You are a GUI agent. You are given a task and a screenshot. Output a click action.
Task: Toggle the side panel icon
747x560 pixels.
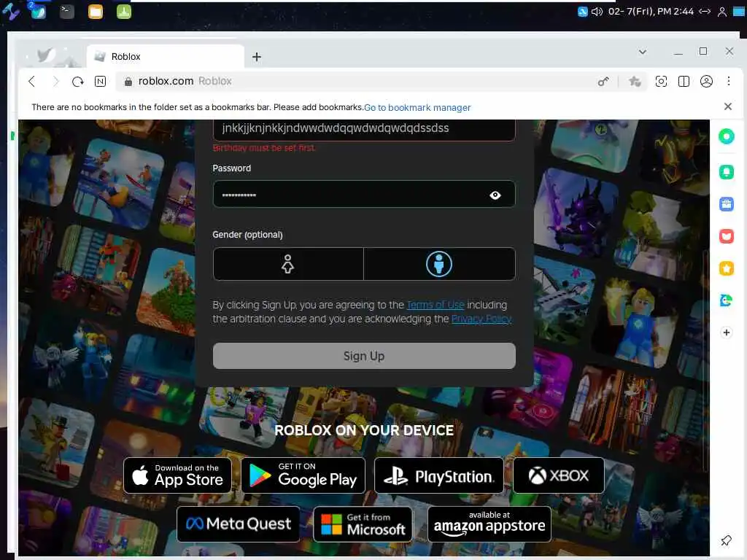click(x=684, y=82)
